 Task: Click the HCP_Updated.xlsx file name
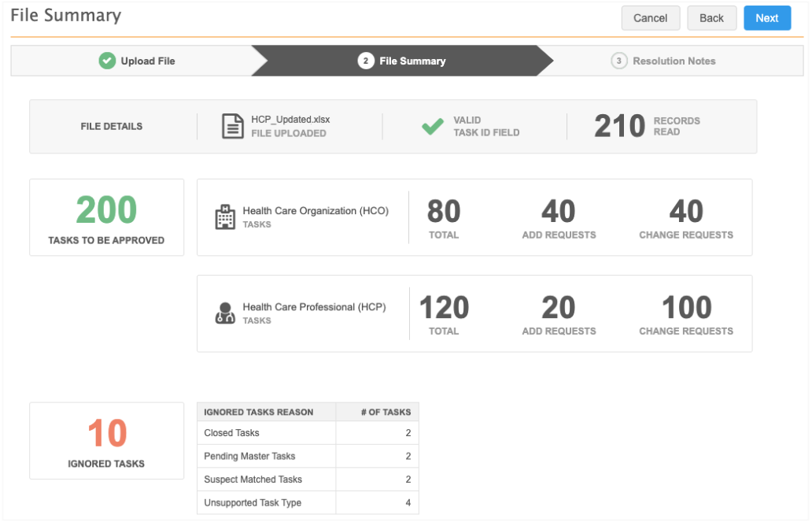[x=290, y=120]
